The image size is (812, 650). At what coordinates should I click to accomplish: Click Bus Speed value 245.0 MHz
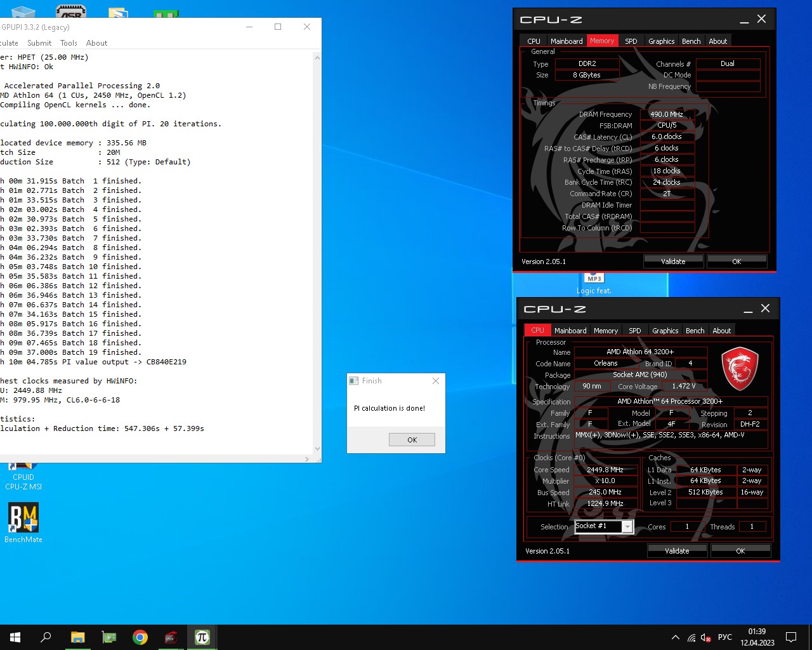[x=605, y=492]
